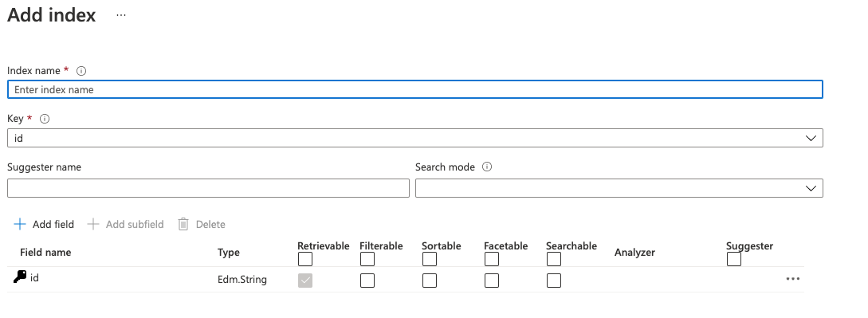The image size is (868, 318).
Task: Check Searchable for the id field
Action: 554,281
